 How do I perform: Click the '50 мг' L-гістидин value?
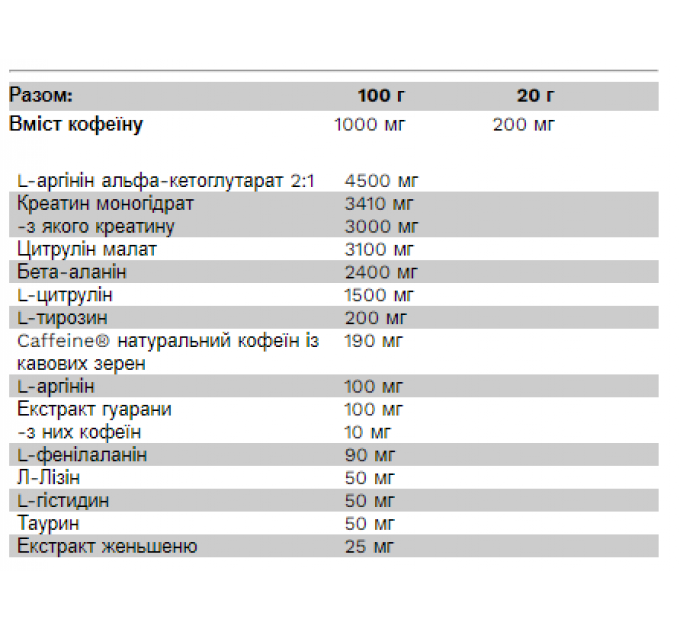369,501
